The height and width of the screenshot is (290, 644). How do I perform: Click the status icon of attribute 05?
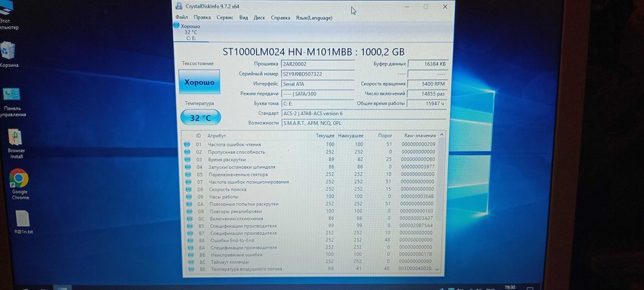click(x=188, y=175)
